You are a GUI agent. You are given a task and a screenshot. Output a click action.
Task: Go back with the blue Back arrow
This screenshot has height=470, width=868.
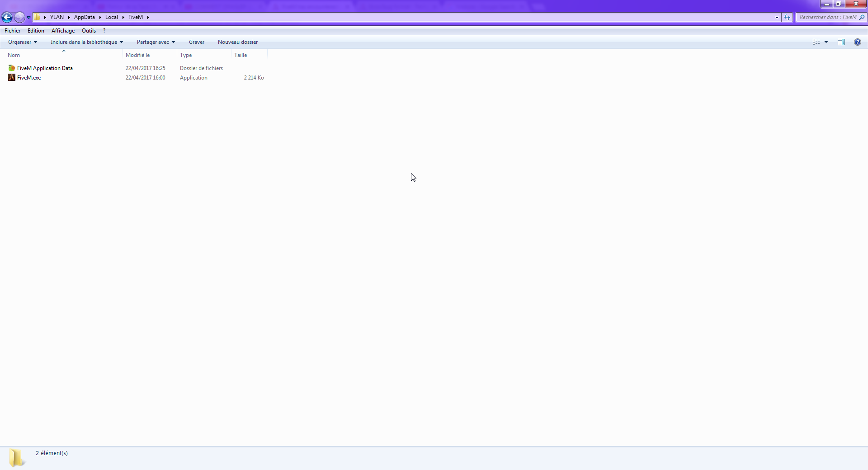coord(7,17)
